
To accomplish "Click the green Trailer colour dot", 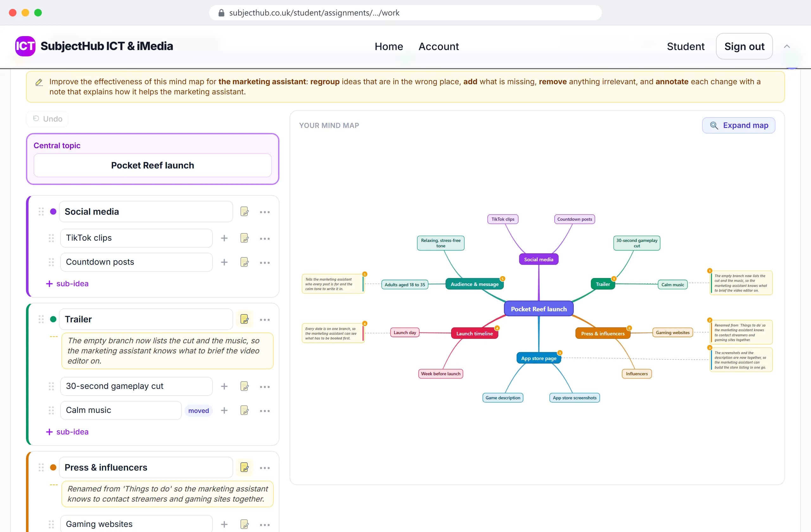I will click(x=53, y=319).
